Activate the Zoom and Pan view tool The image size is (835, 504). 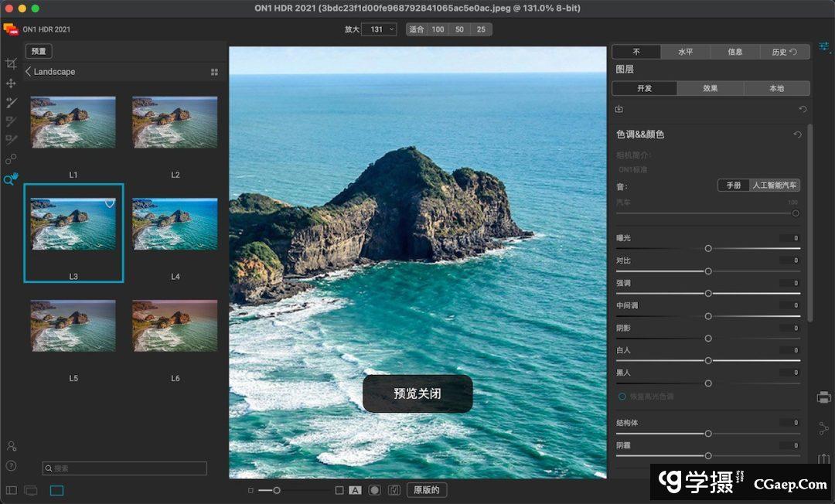click(x=11, y=179)
